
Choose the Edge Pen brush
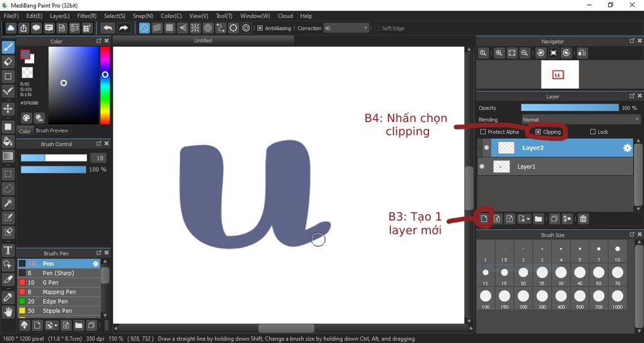point(58,301)
